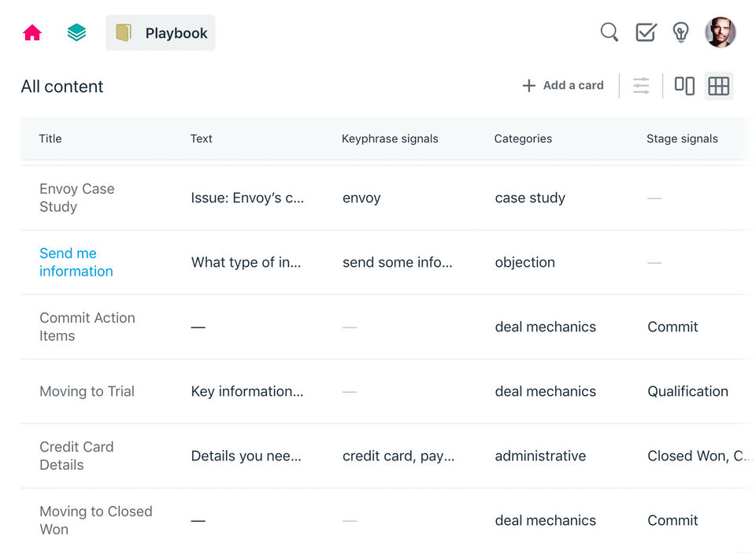Open the Envoy Case Study row
Image resolution: width=756 pixels, height=558 pixels.
coord(76,198)
